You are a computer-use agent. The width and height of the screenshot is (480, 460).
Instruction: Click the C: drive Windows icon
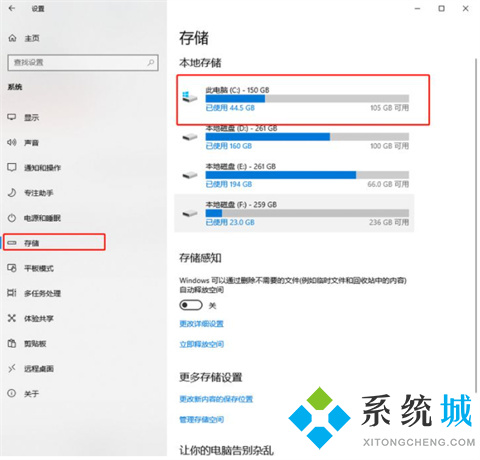pos(190,97)
